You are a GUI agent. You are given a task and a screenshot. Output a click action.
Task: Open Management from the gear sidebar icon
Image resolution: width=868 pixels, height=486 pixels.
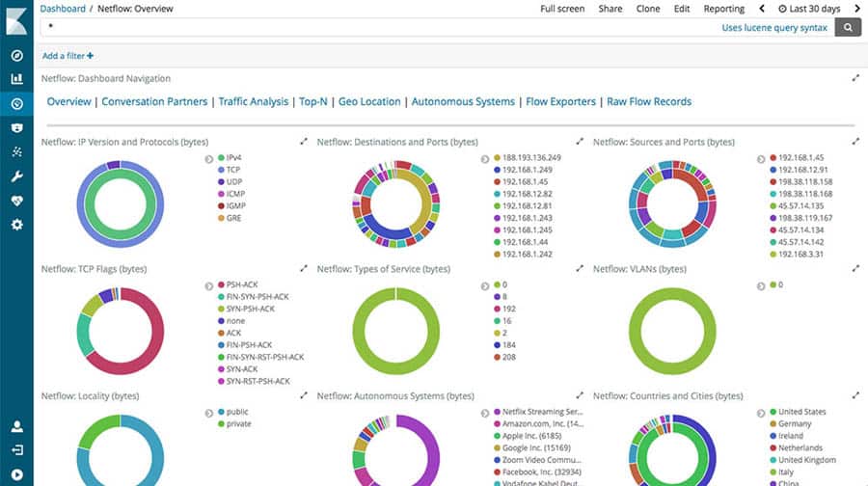pos(16,225)
